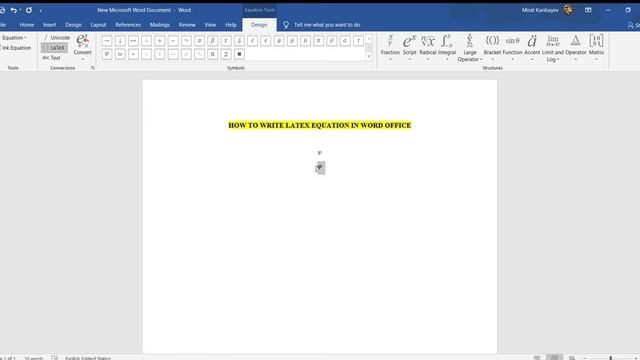Open the References tab
Screen dimensions: 640x360
[128, 25]
